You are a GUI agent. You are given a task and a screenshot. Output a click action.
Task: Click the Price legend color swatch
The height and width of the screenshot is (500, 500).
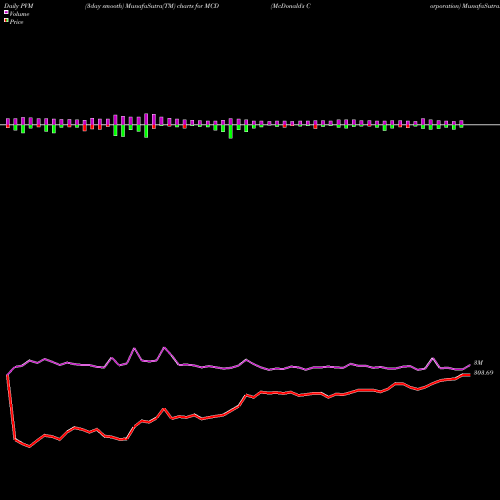(x=6, y=21)
